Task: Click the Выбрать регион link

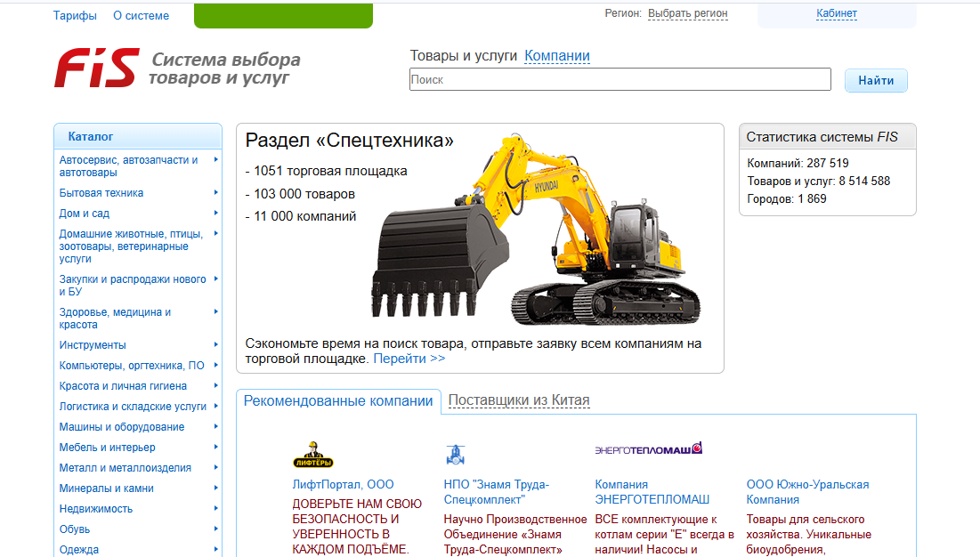Action: pyautogui.click(x=687, y=13)
